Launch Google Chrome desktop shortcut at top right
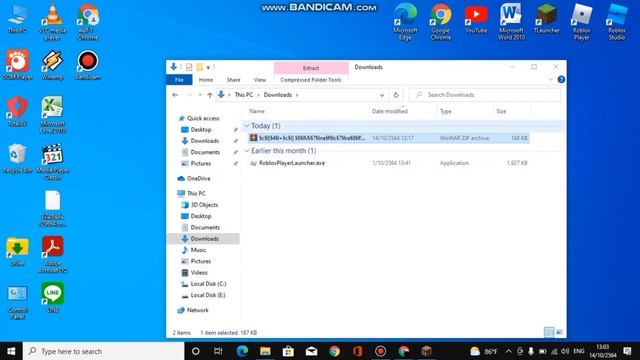Viewport: 640px width, 360px height. coord(441,22)
